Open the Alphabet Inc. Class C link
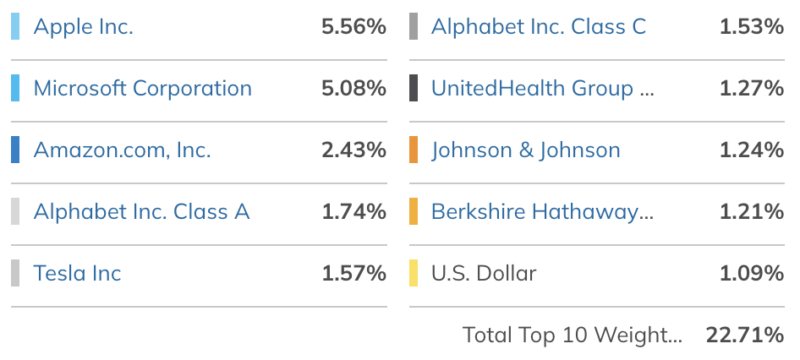Viewport: 800px width, 360px height. point(539,27)
